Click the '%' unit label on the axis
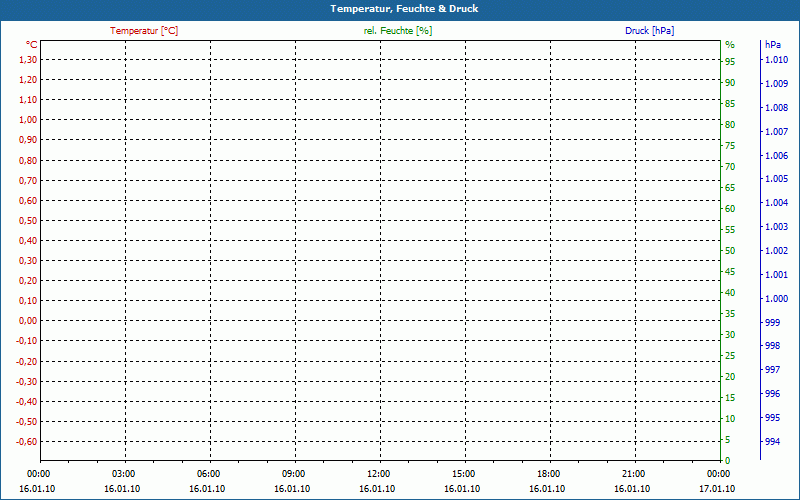The height and width of the screenshot is (500, 800). click(x=730, y=45)
